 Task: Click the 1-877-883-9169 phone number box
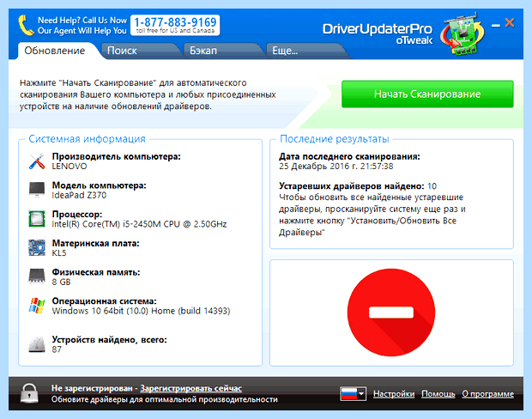175,25
